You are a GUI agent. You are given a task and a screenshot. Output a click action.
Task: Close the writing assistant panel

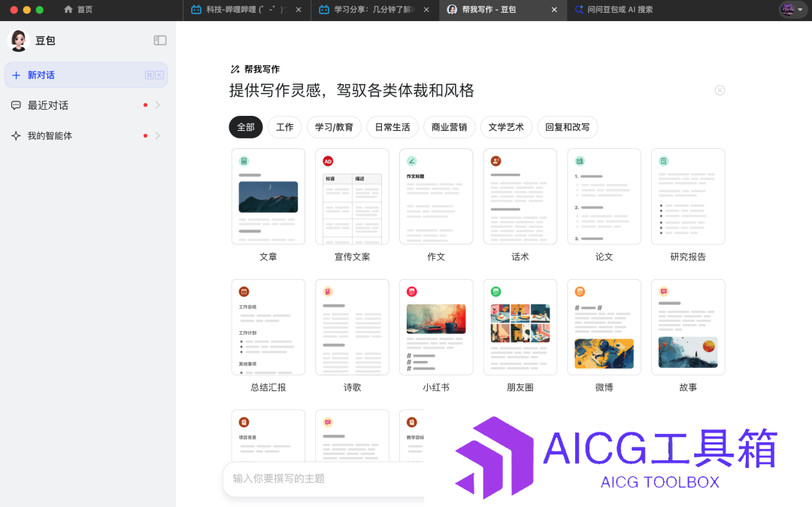point(720,90)
